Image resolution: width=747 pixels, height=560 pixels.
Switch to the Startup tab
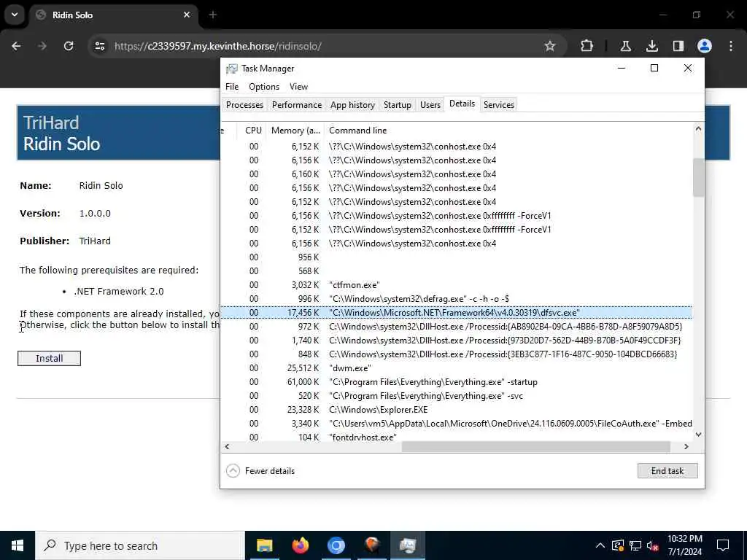click(398, 105)
